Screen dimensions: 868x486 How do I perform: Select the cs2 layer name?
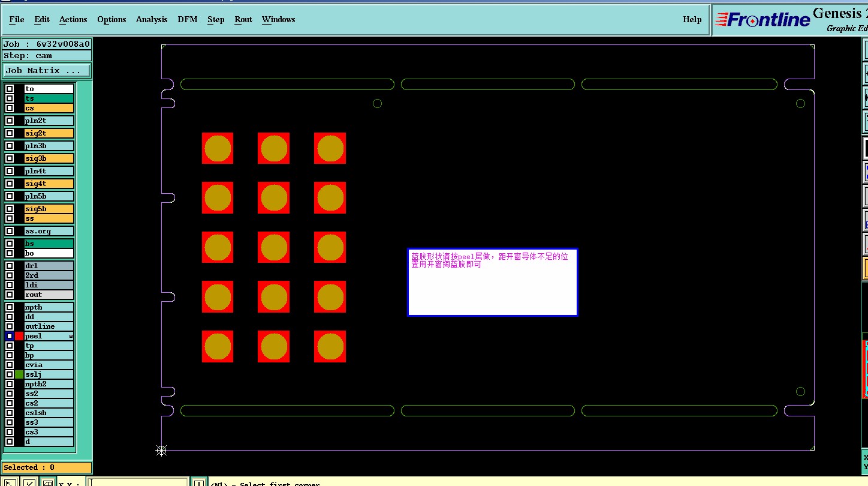coord(49,403)
